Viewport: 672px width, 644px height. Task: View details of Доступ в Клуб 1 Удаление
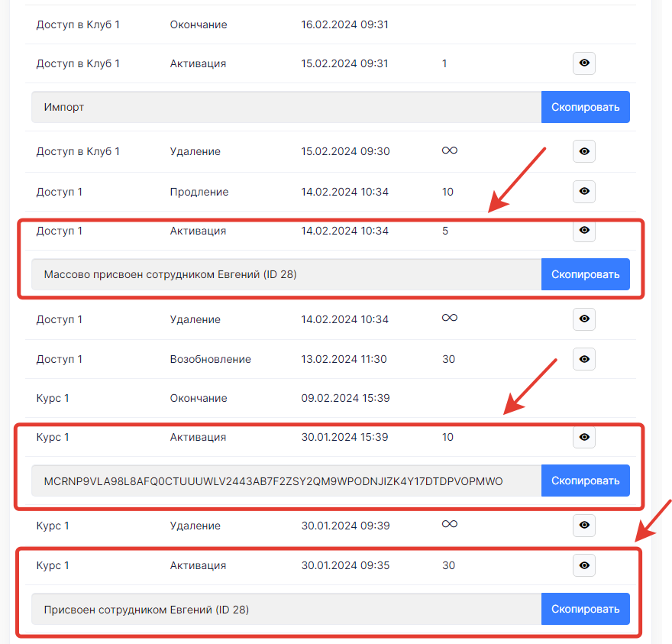click(x=584, y=151)
